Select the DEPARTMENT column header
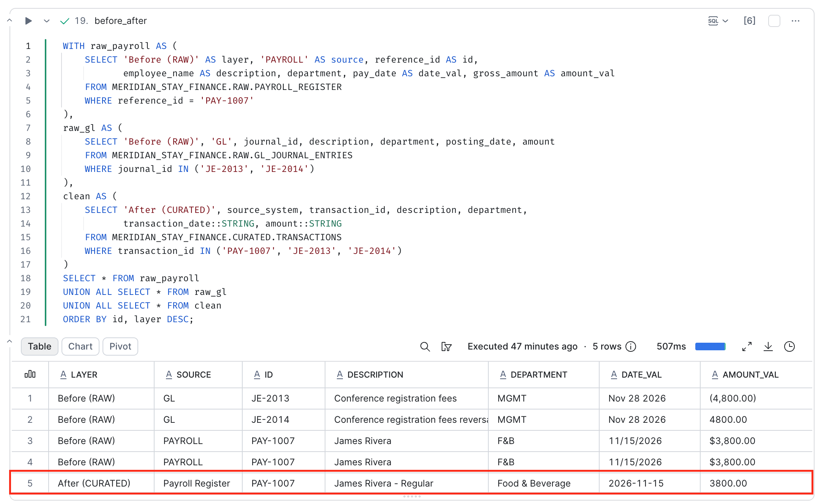Screen dimensions: 821x504 pos(544,375)
